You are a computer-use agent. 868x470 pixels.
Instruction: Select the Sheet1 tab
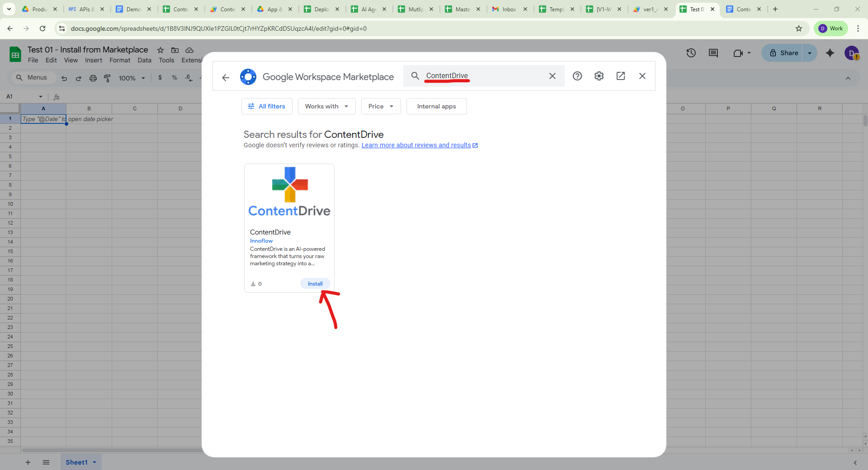click(x=76, y=462)
